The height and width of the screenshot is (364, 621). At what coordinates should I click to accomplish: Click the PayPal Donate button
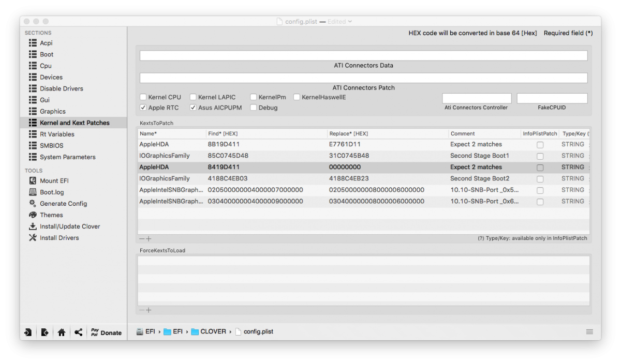click(x=106, y=332)
